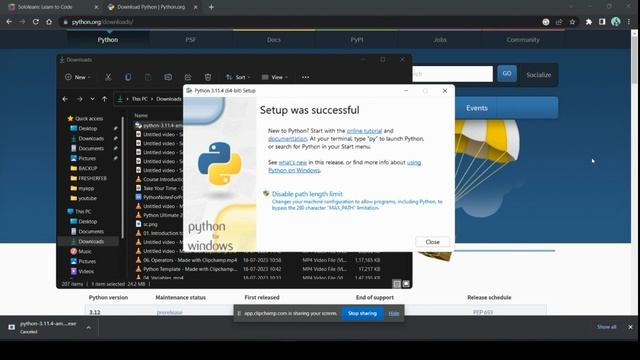Expand the python-3.11.4 download item menu

[89, 327]
